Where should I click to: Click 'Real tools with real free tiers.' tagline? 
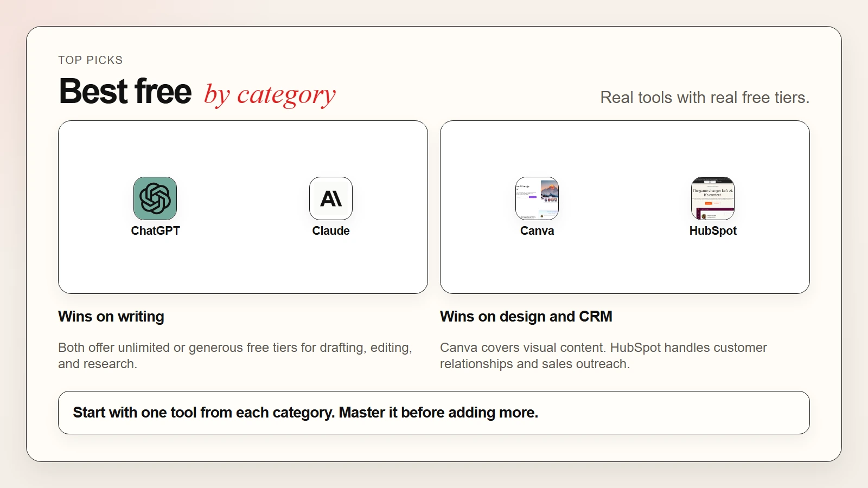click(x=705, y=98)
